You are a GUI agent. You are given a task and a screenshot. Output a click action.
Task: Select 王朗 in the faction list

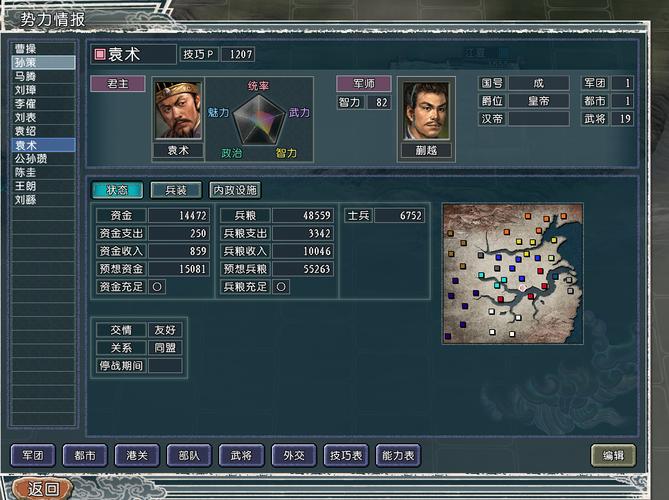(x=44, y=186)
